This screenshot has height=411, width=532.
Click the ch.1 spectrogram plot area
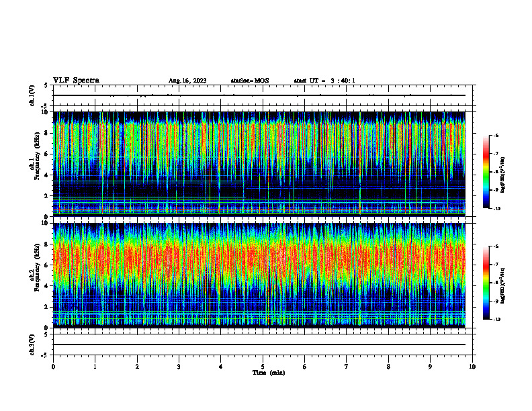pyautogui.click(x=259, y=164)
